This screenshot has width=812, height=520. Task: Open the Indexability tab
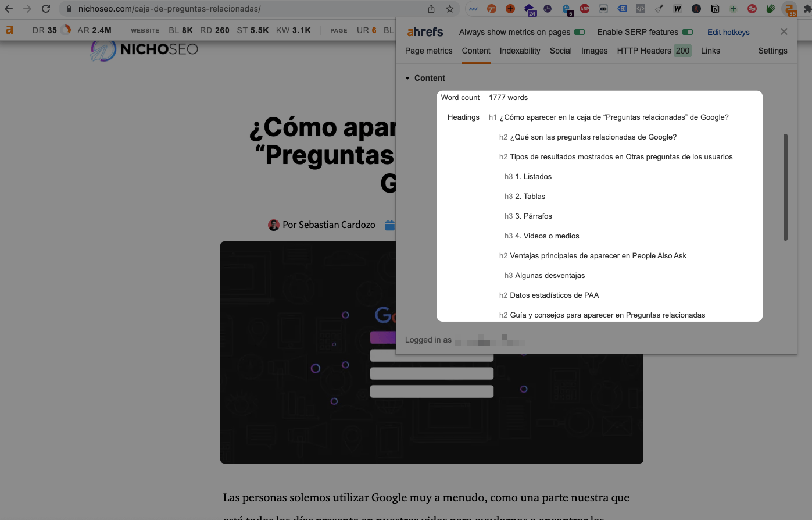coord(520,51)
